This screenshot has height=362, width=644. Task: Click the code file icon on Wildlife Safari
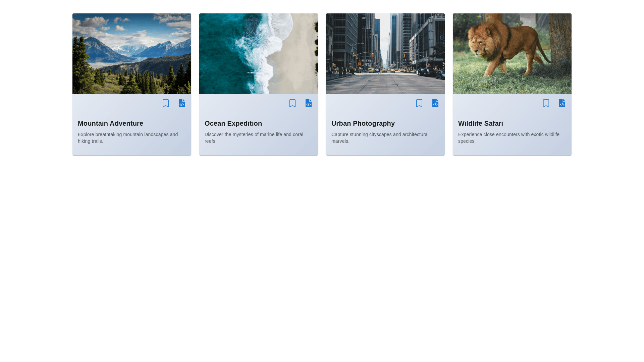pos(562,103)
